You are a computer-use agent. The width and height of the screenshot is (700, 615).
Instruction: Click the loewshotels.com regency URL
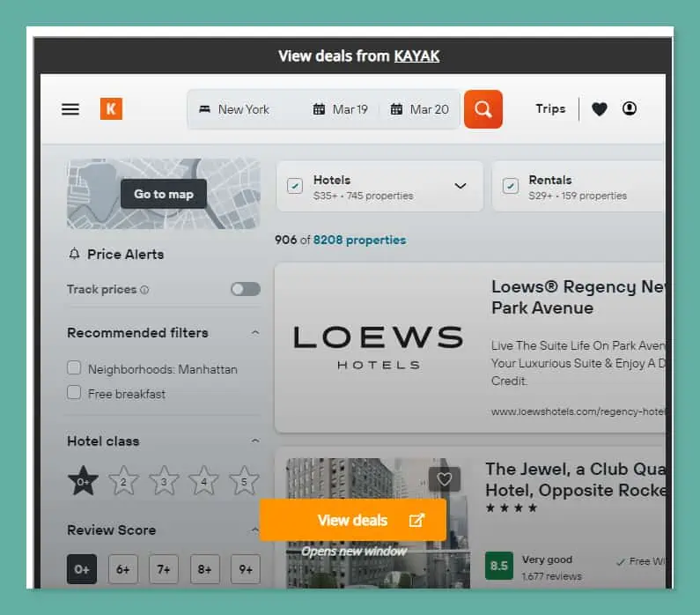click(578, 411)
